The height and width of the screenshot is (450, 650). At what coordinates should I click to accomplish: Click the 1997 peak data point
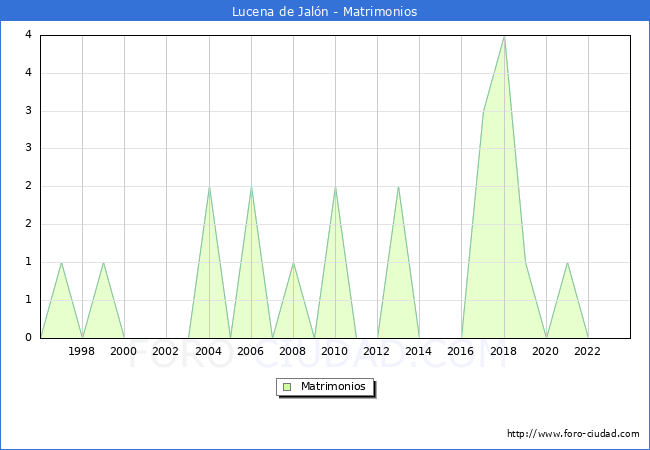pos(61,262)
